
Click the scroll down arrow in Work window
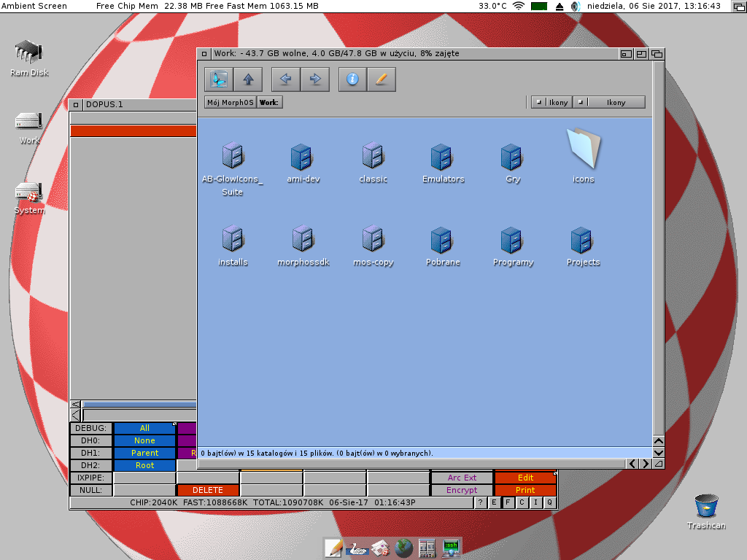click(659, 453)
